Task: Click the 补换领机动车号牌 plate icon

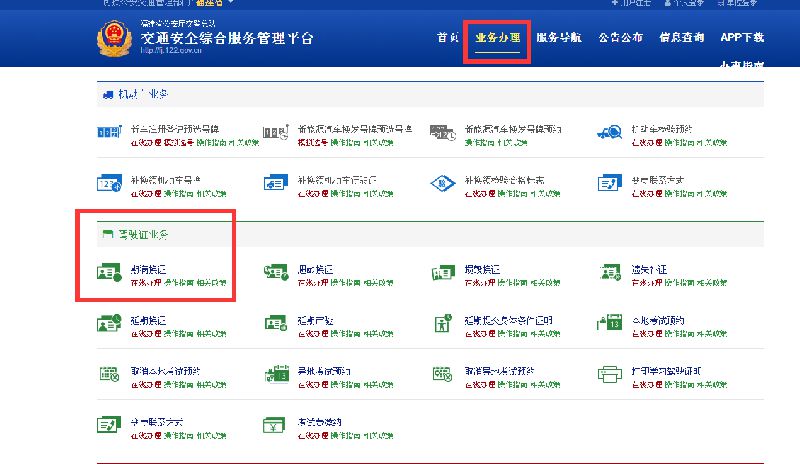Action: (109, 183)
